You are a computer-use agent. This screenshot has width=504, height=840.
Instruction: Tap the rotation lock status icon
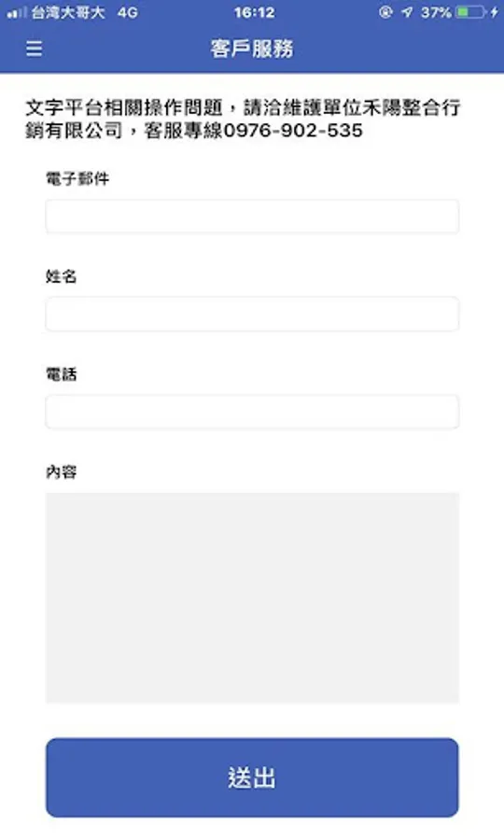[x=385, y=12]
